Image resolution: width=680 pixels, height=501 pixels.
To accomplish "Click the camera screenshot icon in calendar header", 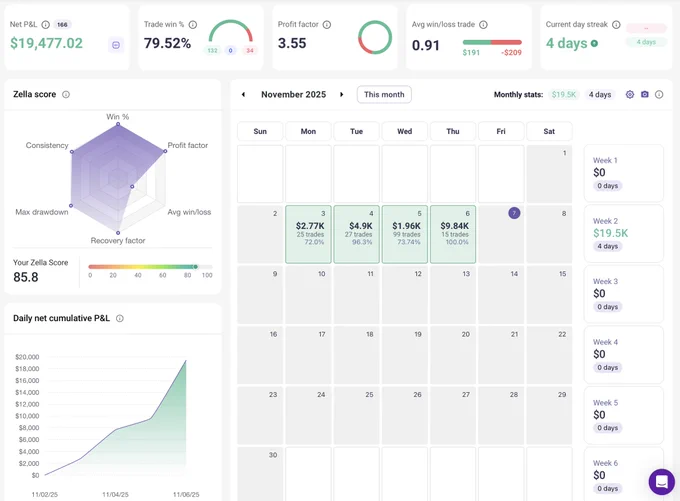I will coord(645,95).
